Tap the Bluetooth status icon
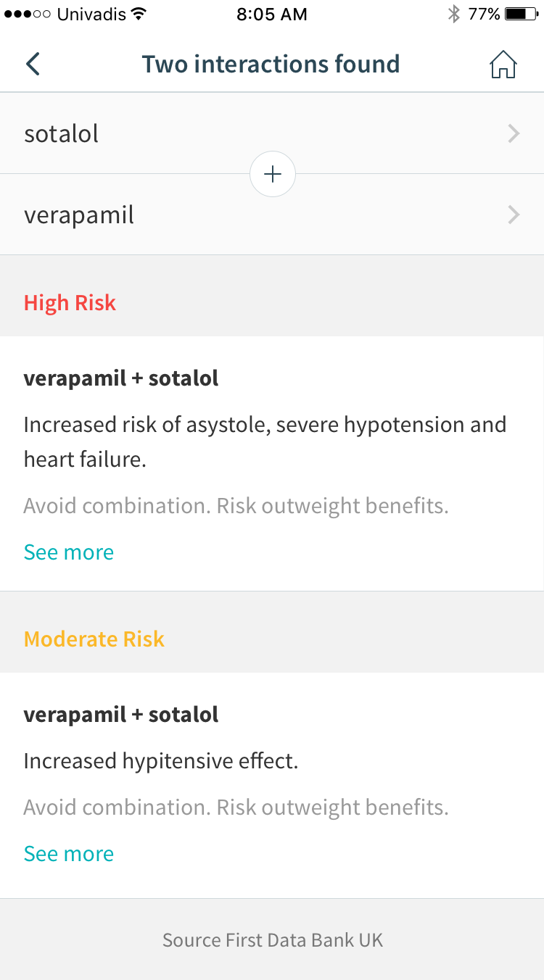Viewport: 544px width, 980px height. [x=454, y=14]
